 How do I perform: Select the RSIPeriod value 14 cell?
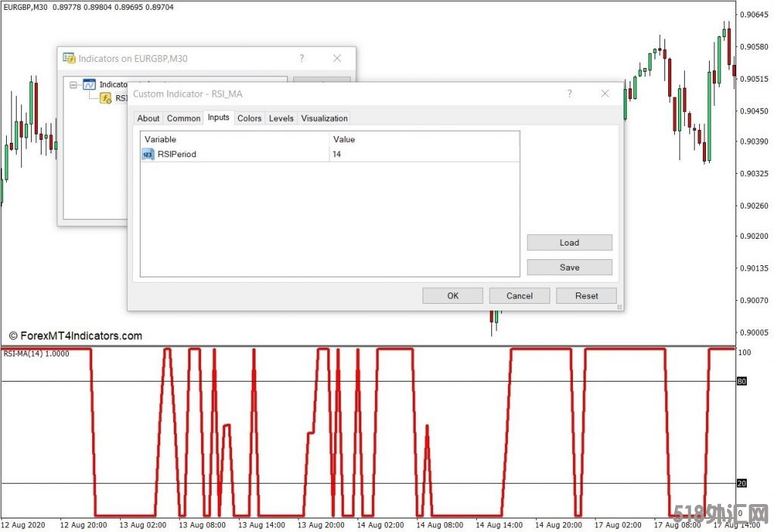[x=423, y=154]
